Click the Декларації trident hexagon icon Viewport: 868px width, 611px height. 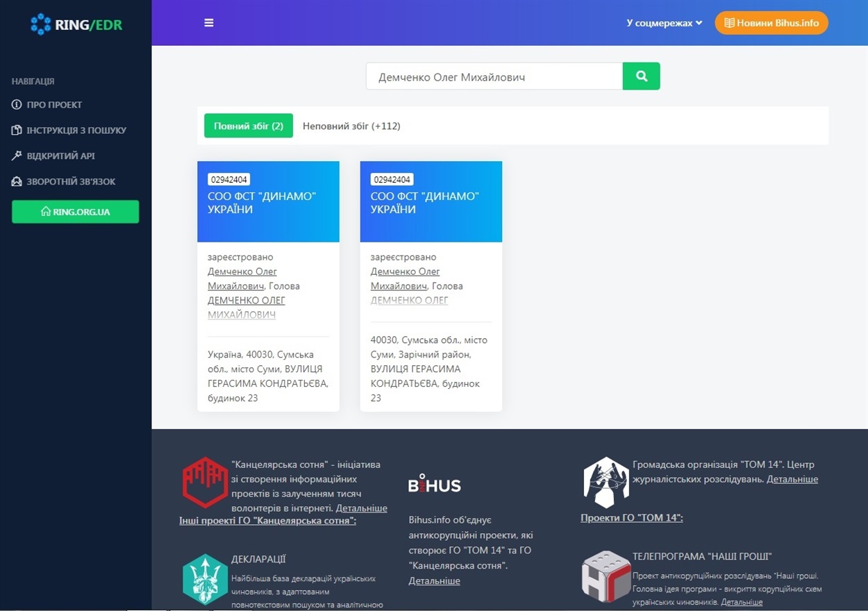(205, 578)
